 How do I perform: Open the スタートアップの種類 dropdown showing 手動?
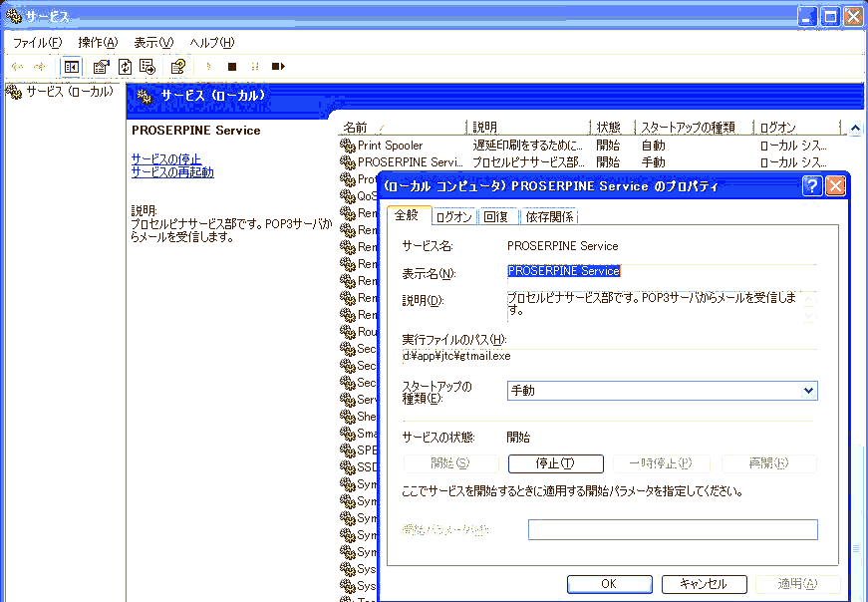(662, 391)
